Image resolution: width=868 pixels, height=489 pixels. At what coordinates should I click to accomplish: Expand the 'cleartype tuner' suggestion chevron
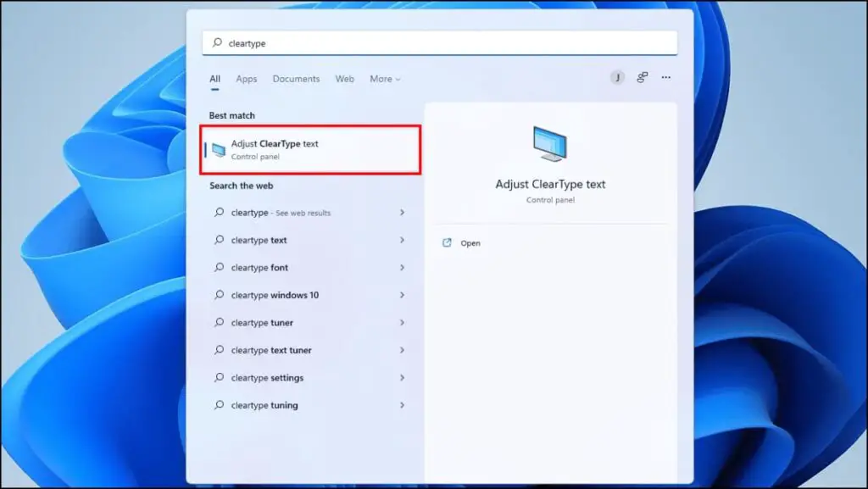[x=402, y=323]
